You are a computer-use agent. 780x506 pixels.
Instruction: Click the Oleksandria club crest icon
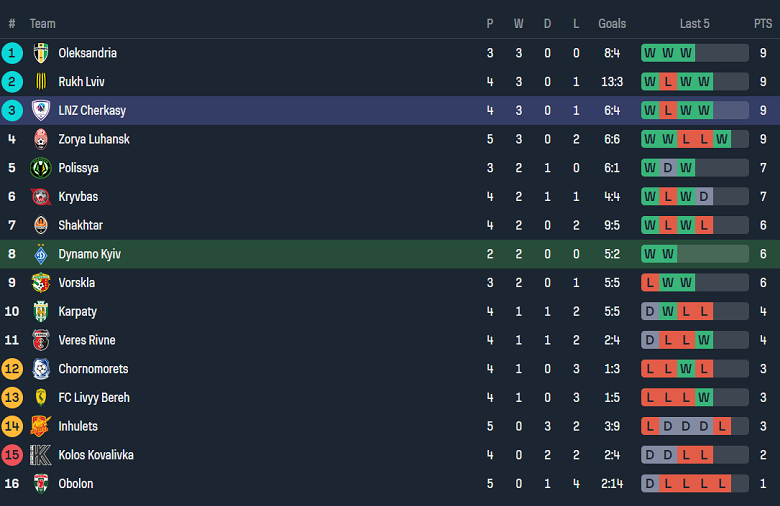41,53
